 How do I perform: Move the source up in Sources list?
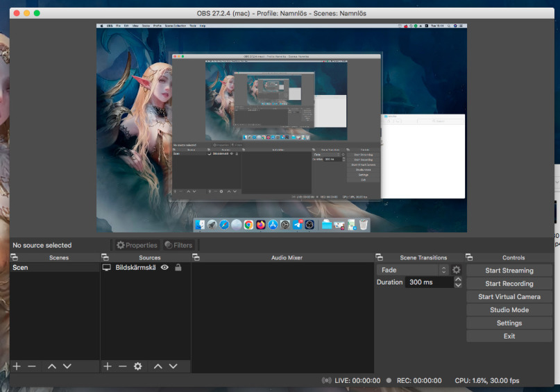coord(158,366)
